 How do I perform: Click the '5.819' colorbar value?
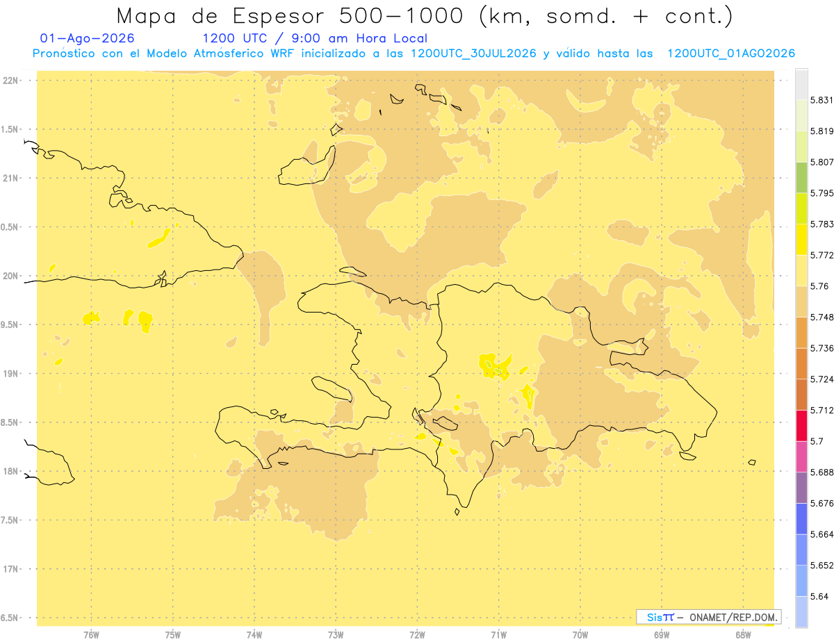coord(821,131)
